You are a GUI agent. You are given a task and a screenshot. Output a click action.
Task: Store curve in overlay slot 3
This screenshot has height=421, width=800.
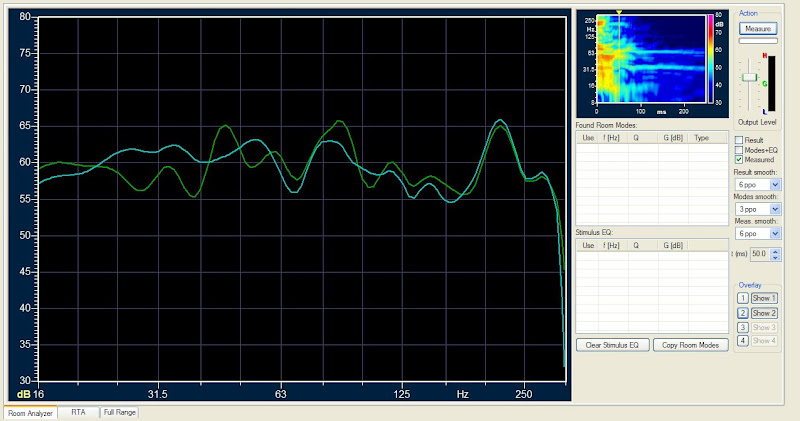pyautogui.click(x=743, y=327)
